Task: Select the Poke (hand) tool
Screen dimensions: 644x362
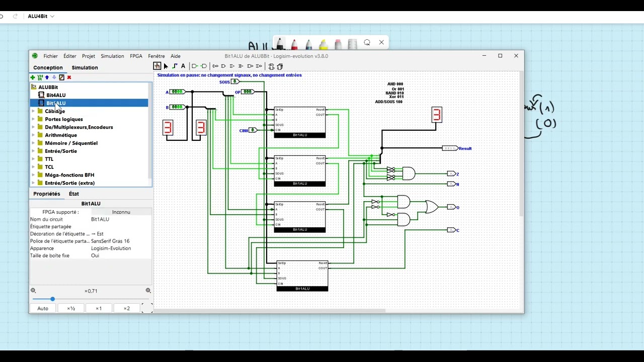Action: click(x=157, y=66)
